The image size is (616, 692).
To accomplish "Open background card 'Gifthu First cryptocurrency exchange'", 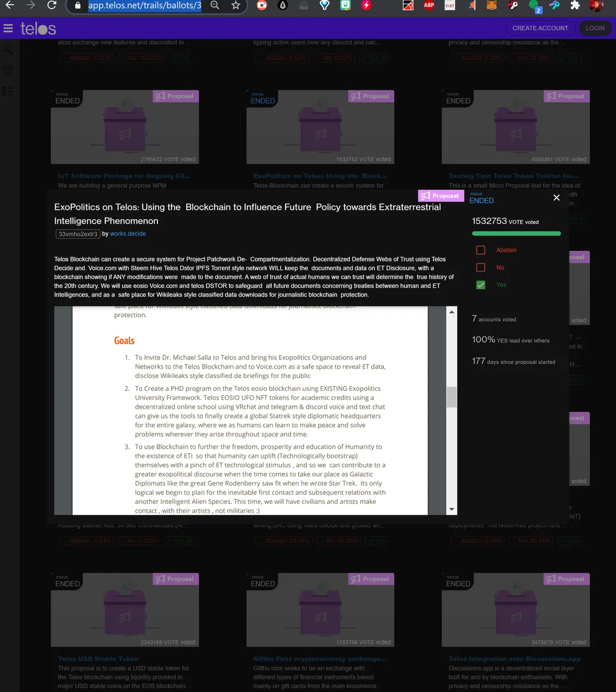I will pyautogui.click(x=320, y=658).
